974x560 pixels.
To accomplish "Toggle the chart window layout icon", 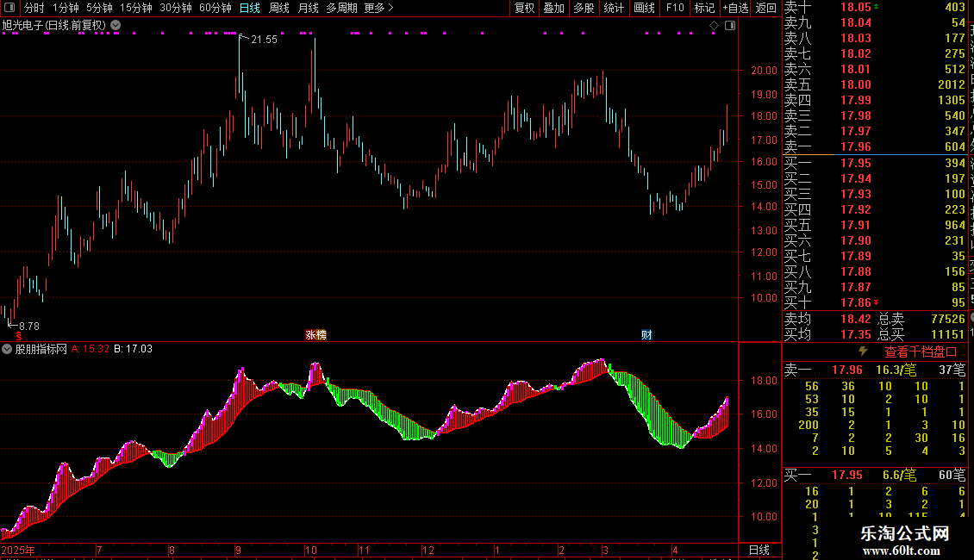I will pyautogui.click(x=730, y=26).
